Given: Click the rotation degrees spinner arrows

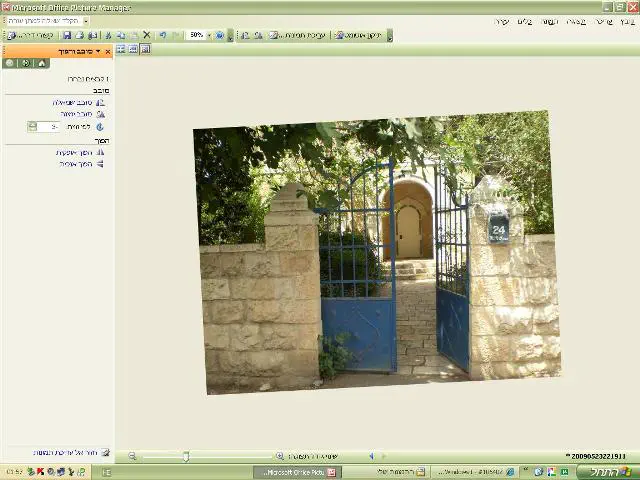Looking at the screenshot, I should coord(32,127).
